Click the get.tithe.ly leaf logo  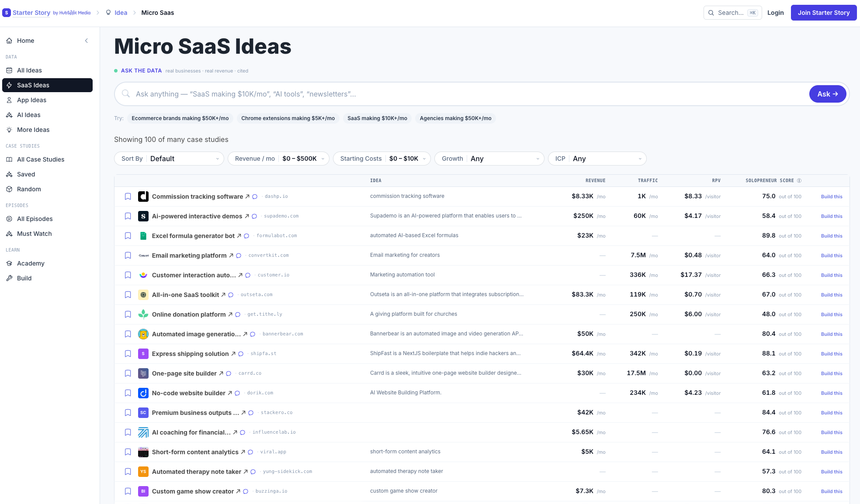[143, 314]
